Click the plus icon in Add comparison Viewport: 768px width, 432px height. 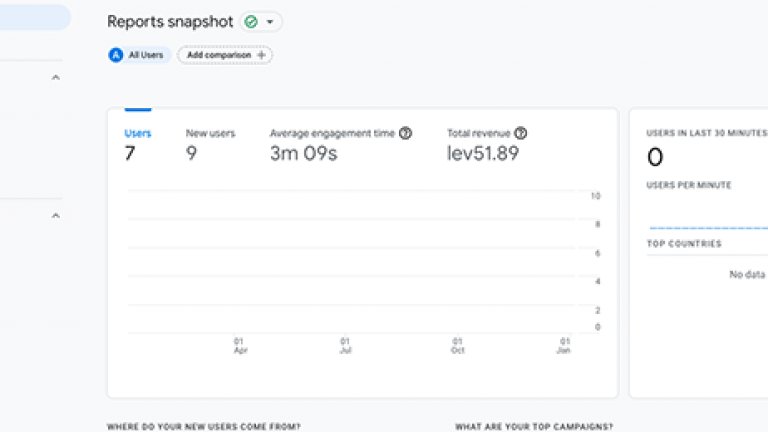(x=262, y=55)
